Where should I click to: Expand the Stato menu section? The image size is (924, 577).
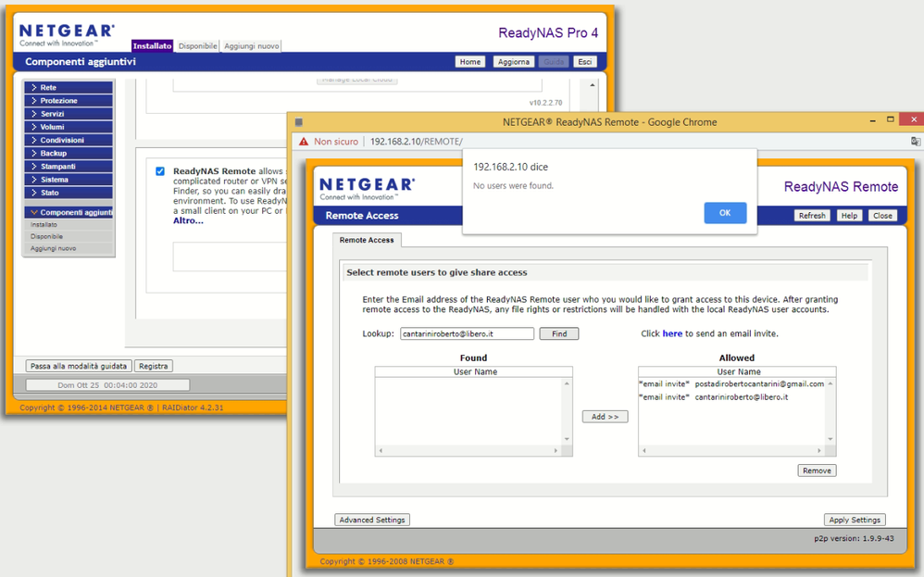(x=69, y=193)
